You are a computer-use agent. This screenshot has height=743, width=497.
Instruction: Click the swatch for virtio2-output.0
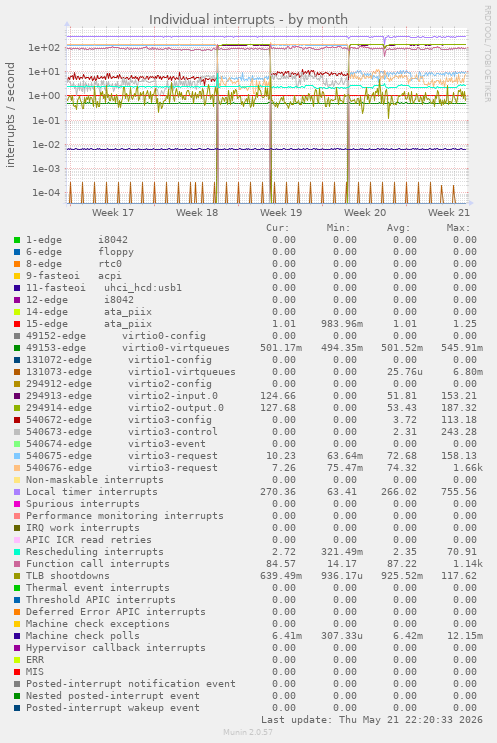17,408
